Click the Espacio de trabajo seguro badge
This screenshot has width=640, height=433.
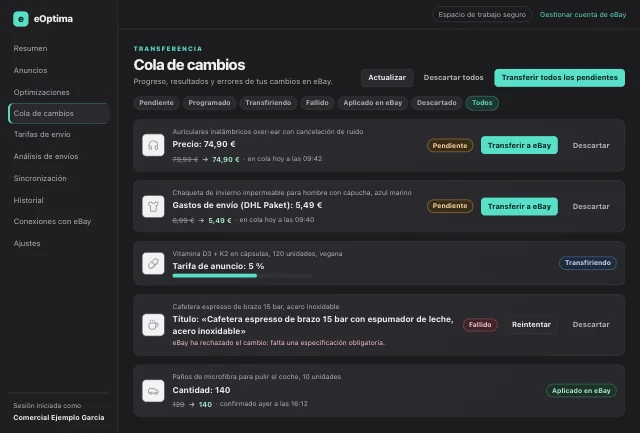click(x=482, y=15)
